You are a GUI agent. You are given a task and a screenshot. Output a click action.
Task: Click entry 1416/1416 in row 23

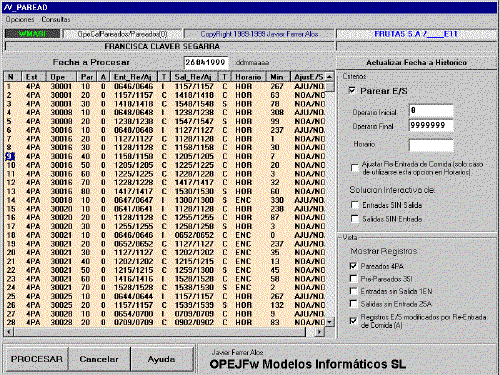(x=134, y=279)
